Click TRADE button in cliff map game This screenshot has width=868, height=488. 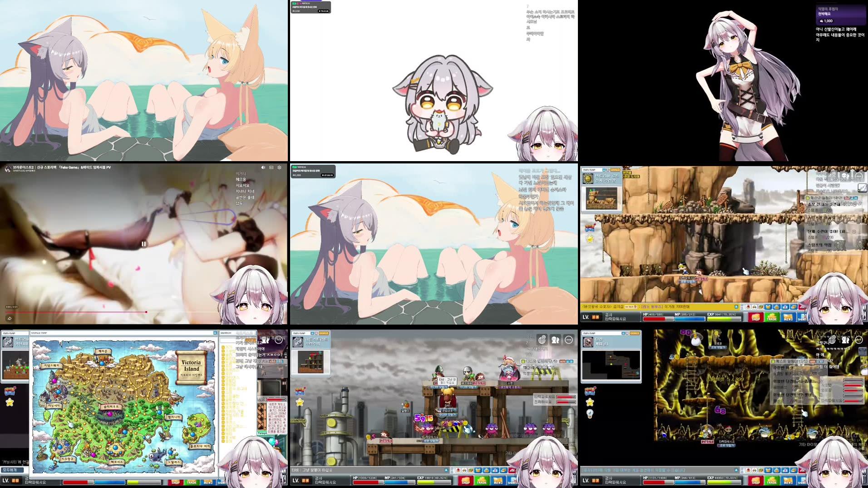coord(772,317)
